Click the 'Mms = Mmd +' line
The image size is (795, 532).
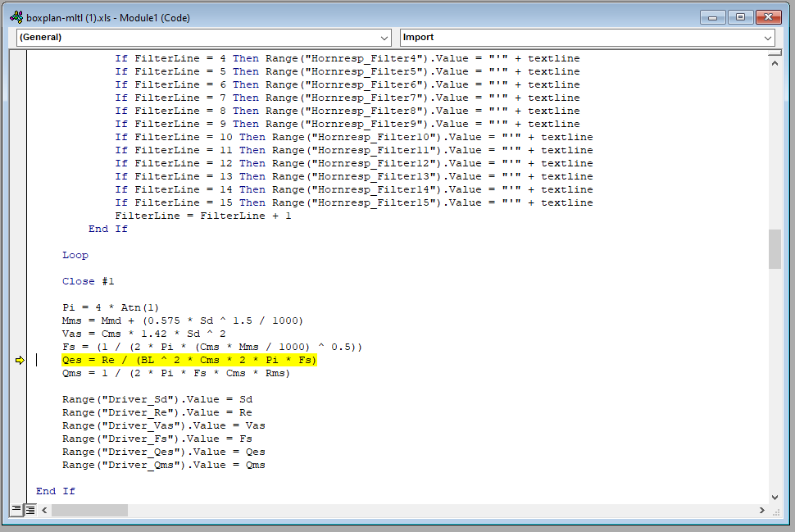click(x=183, y=321)
